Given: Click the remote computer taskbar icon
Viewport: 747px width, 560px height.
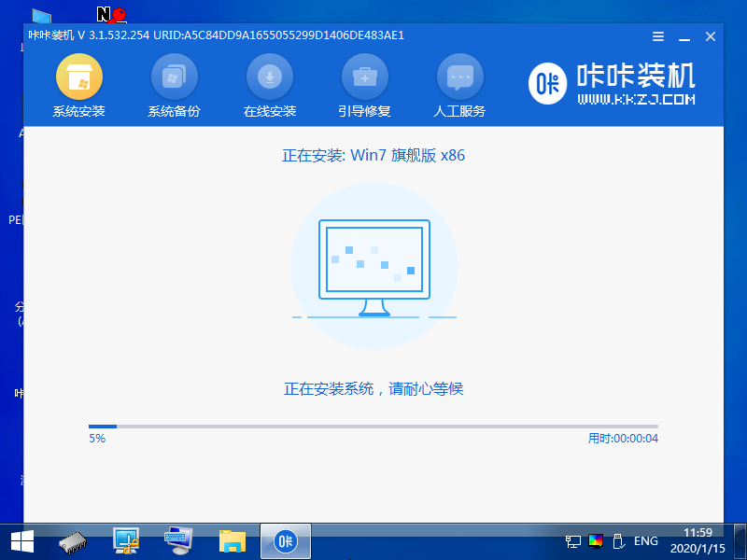Looking at the screenshot, I should coord(124,541).
